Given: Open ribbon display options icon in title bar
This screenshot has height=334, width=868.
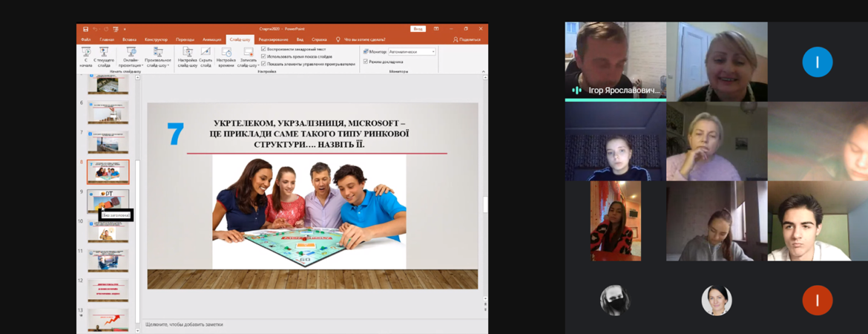Looking at the screenshot, I should tap(436, 29).
